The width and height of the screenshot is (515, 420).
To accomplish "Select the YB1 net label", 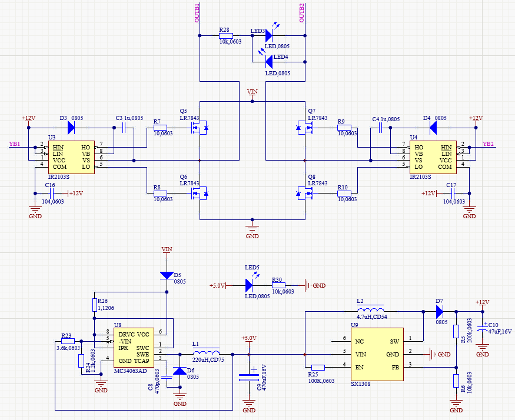I will click(15, 144).
